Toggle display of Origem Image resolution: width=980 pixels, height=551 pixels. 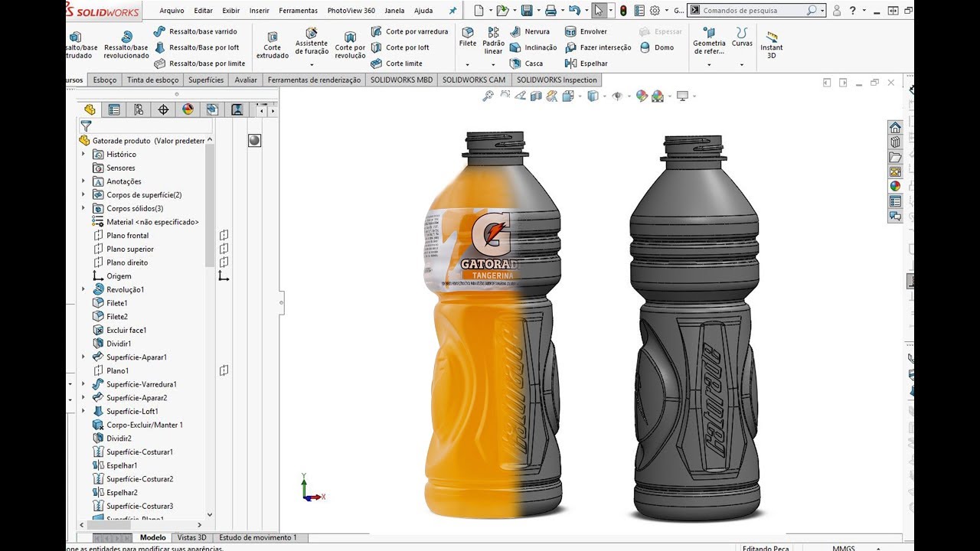click(x=224, y=276)
